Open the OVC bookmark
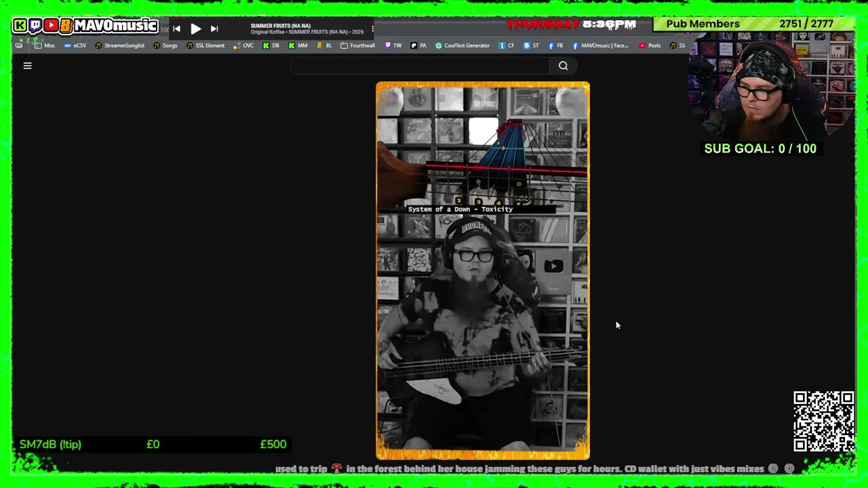Image resolution: width=868 pixels, height=488 pixels. coord(243,45)
